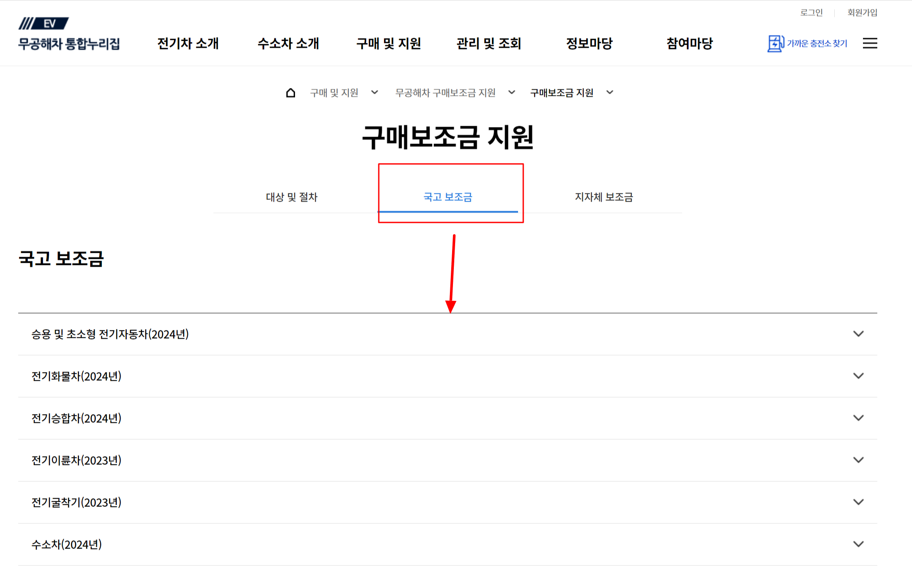The width and height of the screenshot is (912, 588).
Task: Open 전기차 소개 menu
Action: pos(188,43)
